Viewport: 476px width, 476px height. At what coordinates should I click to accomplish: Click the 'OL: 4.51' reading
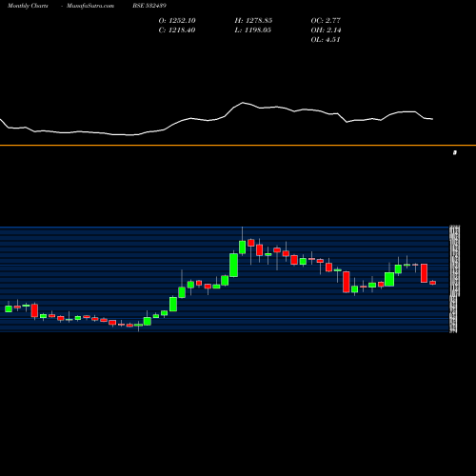[326, 40]
